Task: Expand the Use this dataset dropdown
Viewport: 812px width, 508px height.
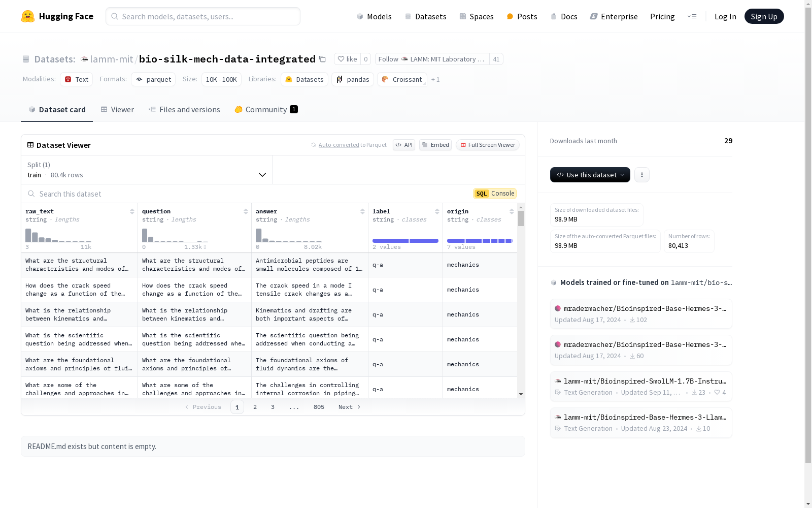Action: point(590,175)
